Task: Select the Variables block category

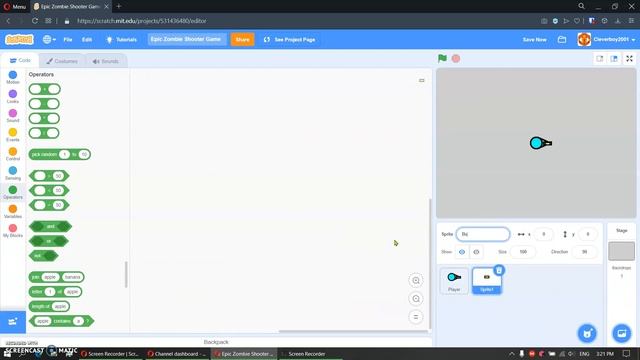Action: (13, 211)
